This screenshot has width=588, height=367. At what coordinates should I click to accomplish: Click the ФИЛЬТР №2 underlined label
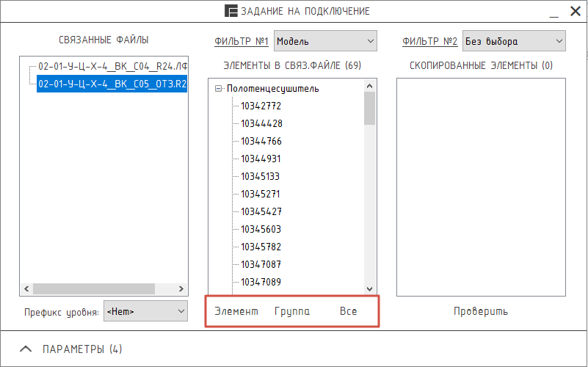click(429, 41)
